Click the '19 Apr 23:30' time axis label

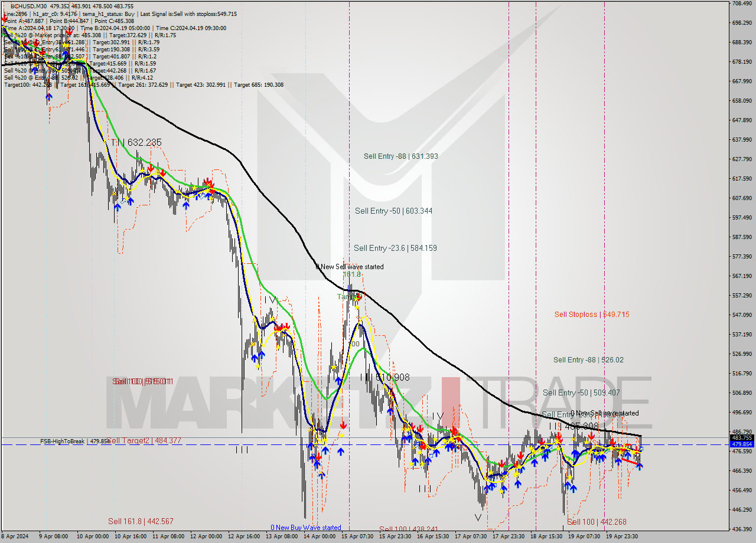pyautogui.click(x=623, y=537)
